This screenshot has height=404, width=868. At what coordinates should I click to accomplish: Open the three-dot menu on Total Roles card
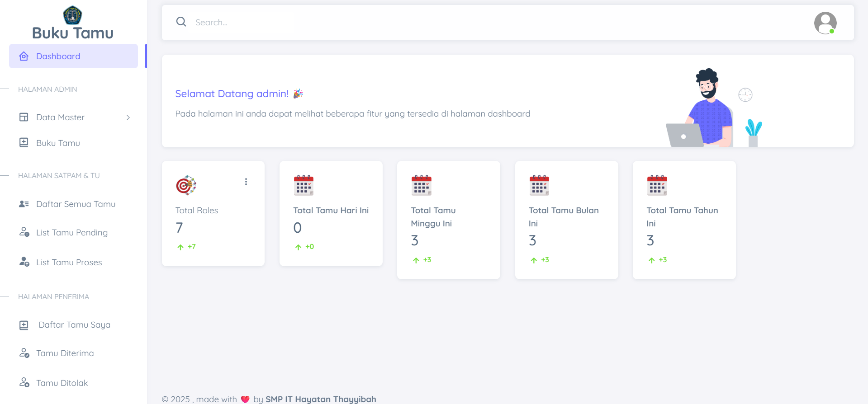click(246, 182)
